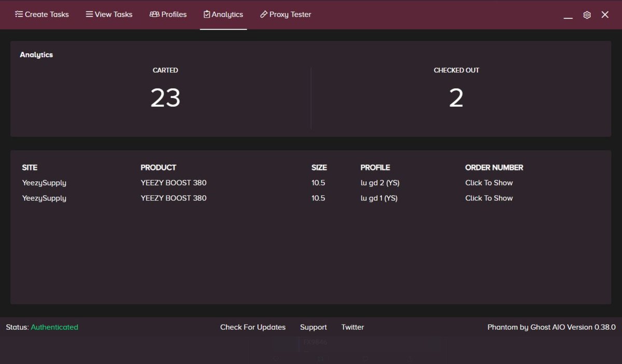Click the View Tasks list icon
Viewport: 622px width, 364px height.
(89, 14)
